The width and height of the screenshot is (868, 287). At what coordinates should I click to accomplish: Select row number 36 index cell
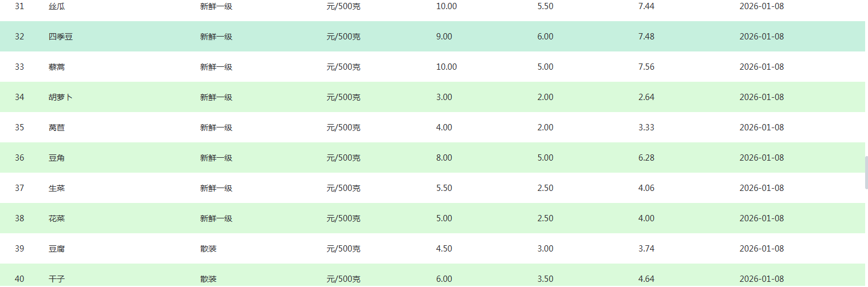pyautogui.click(x=19, y=158)
